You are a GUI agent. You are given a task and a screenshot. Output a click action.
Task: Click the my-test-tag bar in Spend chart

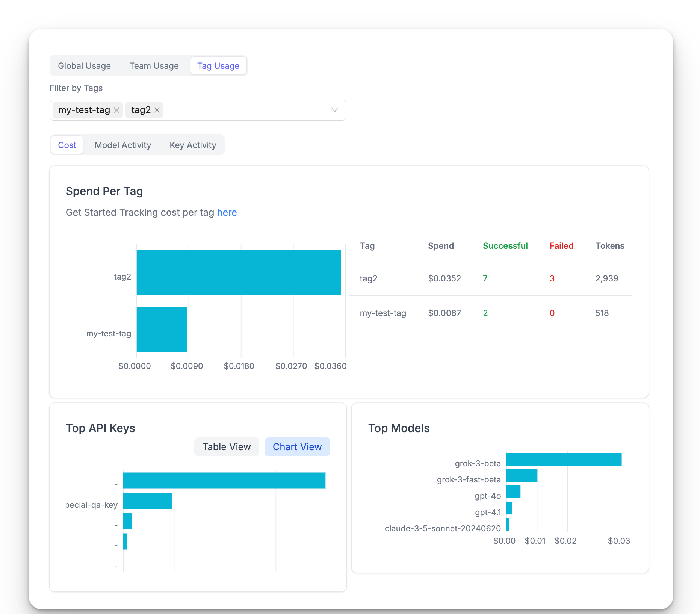pos(162,329)
